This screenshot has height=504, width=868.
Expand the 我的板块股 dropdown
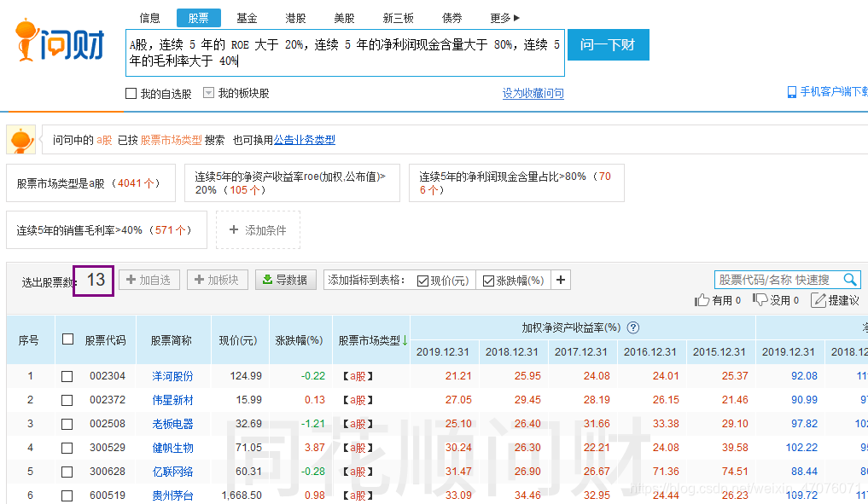(208, 92)
